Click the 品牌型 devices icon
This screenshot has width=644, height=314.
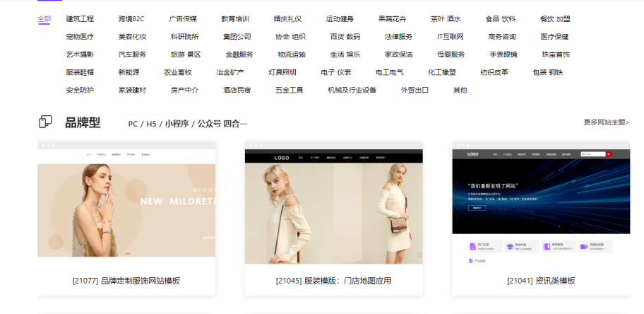45,122
